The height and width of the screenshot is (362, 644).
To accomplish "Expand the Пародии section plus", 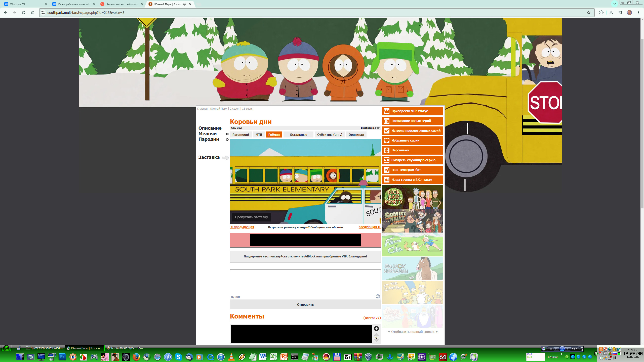I will coord(227,140).
